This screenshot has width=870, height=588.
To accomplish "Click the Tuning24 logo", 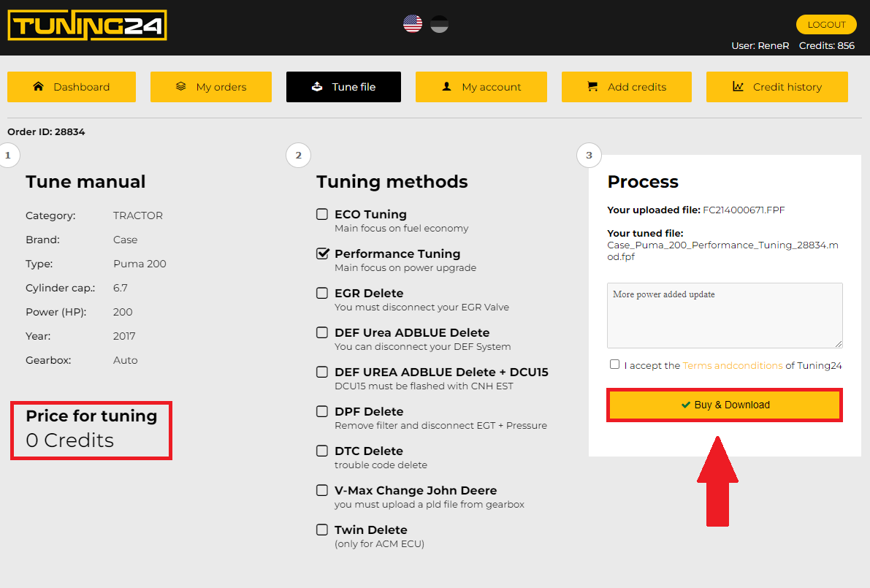I will [87, 26].
